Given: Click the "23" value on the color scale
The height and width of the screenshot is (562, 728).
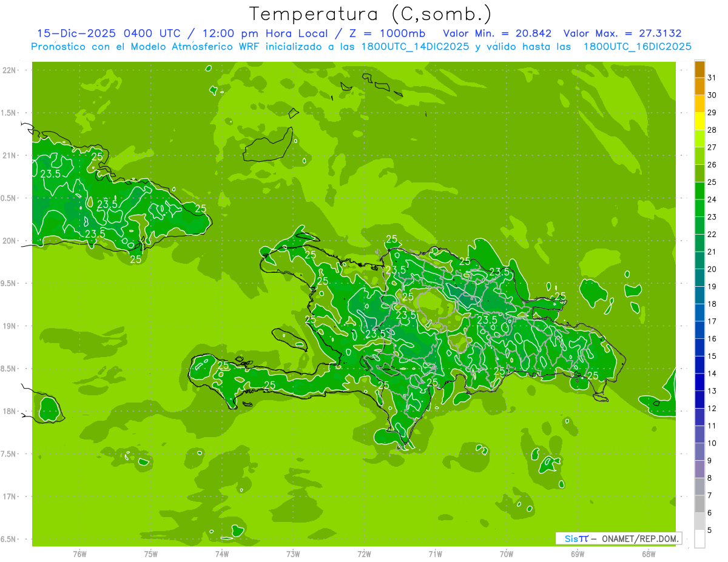Looking at the screenshot, I should pos(712,217).
